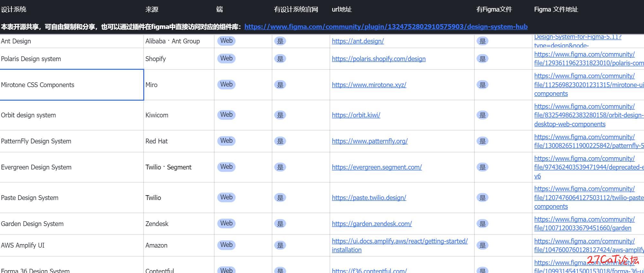Open the f36.contentful.com link

click(x=369, y=270)
